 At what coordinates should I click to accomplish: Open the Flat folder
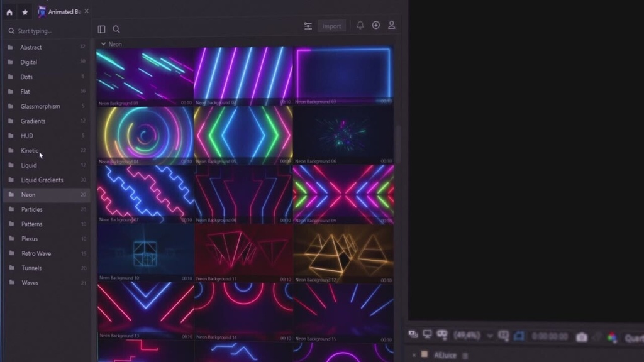47,92
